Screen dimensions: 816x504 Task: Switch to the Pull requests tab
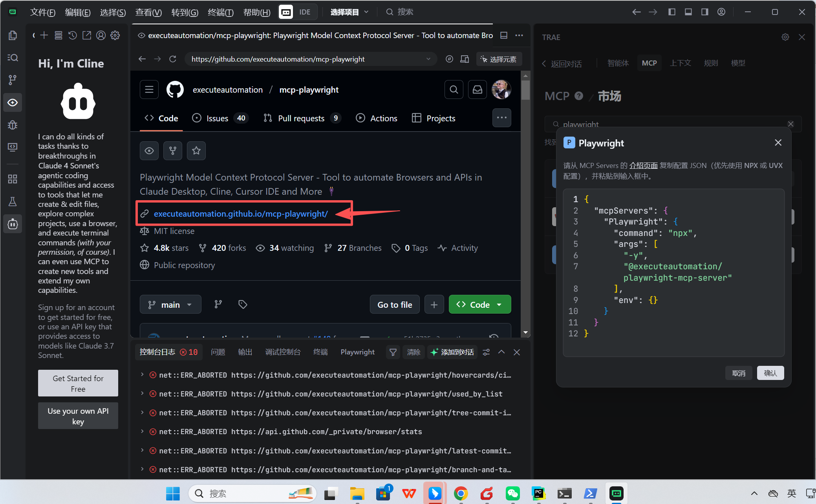pos(301,118)
